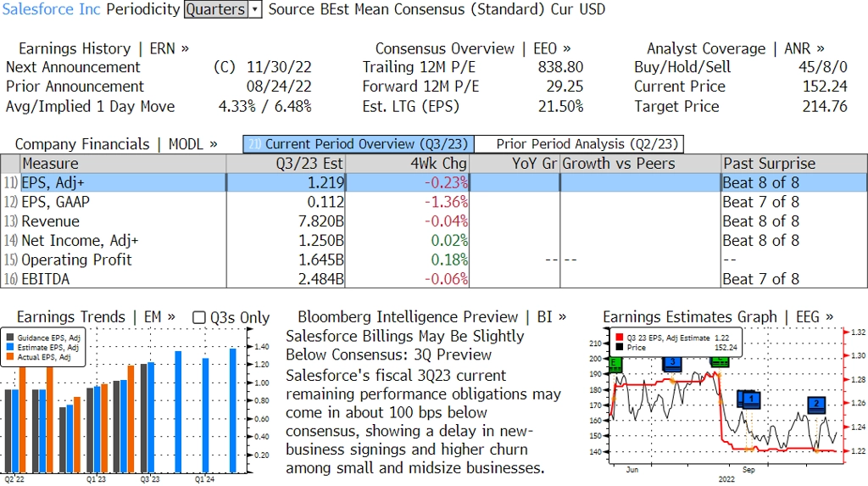Click the 2.484B EBITDA estimate value
The image size is (868, 486).
click(x=321, y=279)
